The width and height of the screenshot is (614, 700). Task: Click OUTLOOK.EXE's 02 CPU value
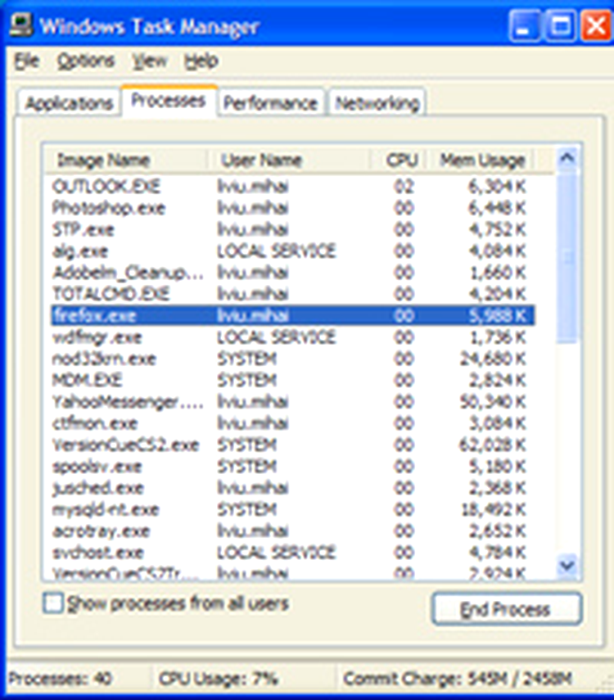tap(404, 187)
